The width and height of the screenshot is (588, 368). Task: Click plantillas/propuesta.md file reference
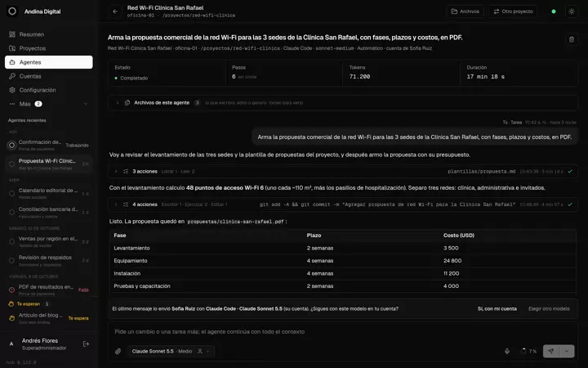482,171
